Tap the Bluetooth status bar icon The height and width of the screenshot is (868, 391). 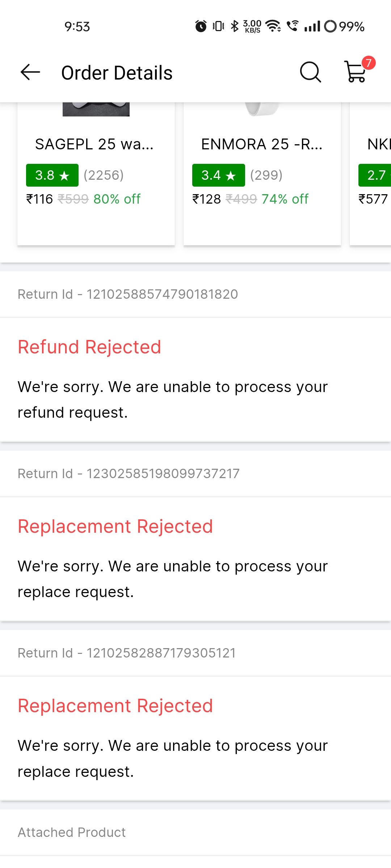pos(235,26)
